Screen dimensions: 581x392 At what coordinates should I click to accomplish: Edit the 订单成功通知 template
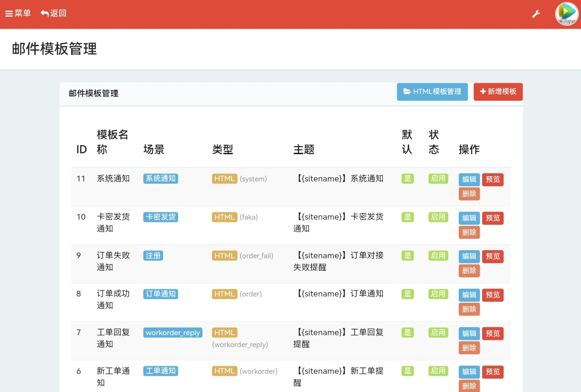coord(469,295)
